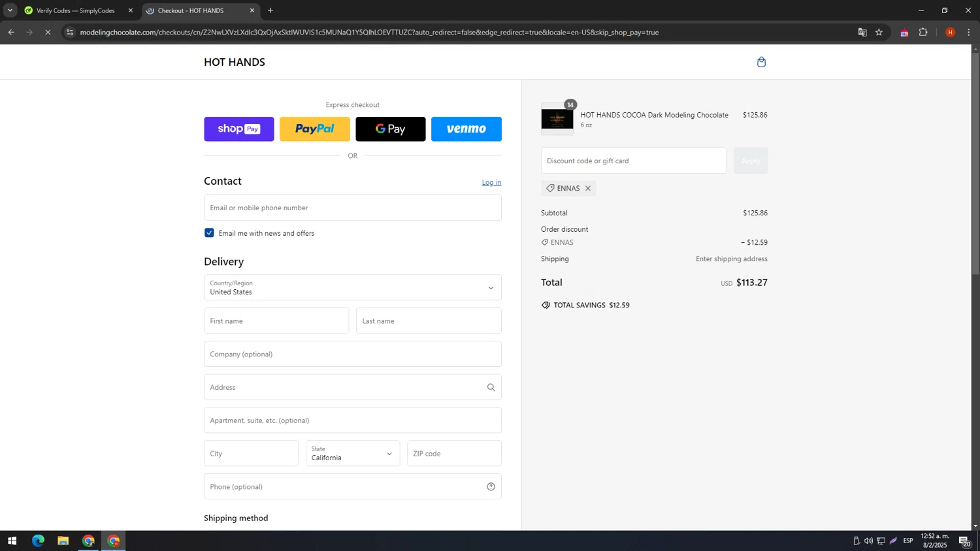Image resolution: width=980 pixels, height=551 pixels.
Task: Pay with Google Pay button
Action: [x=391, y=129]
